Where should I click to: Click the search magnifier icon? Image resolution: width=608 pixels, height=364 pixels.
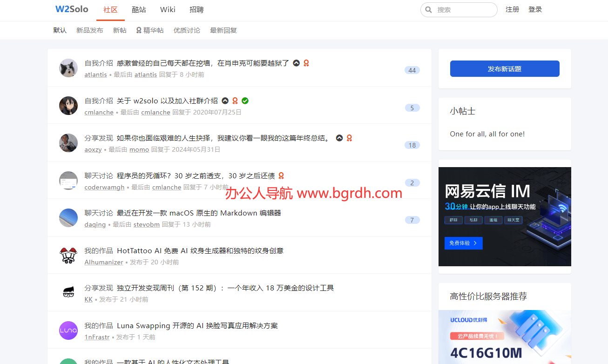tap(428, 10)
